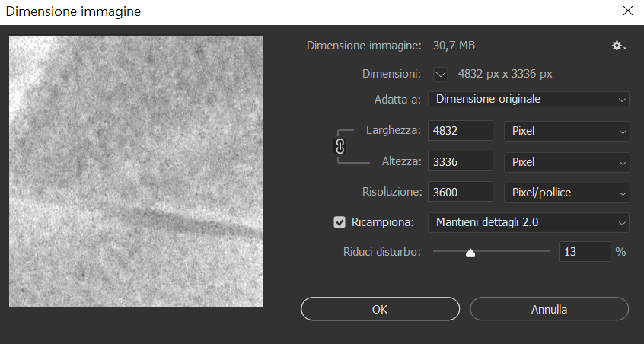Click the OK button

tap(380, 310)
